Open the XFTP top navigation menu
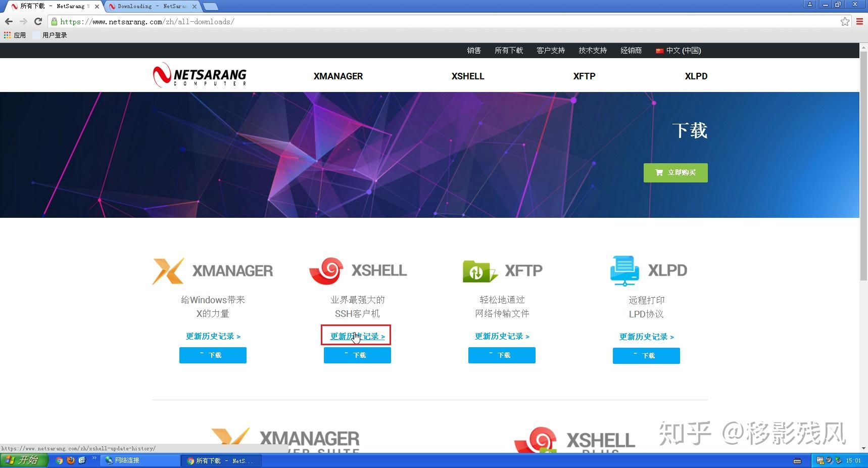 click(x=584, y=76)
